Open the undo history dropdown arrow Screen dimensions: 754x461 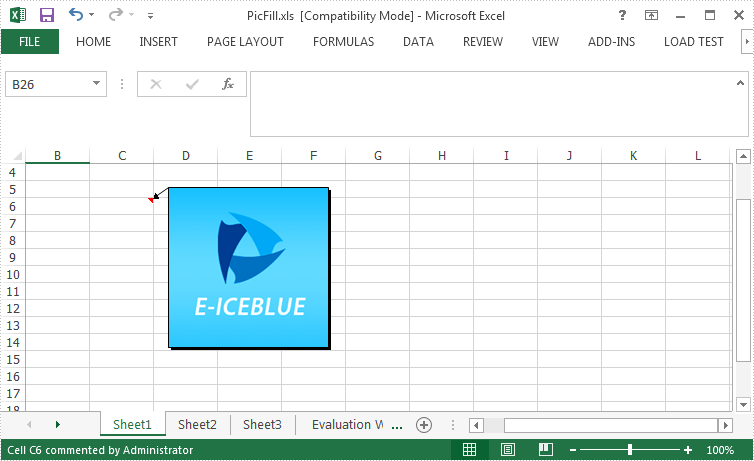point(91,15)
